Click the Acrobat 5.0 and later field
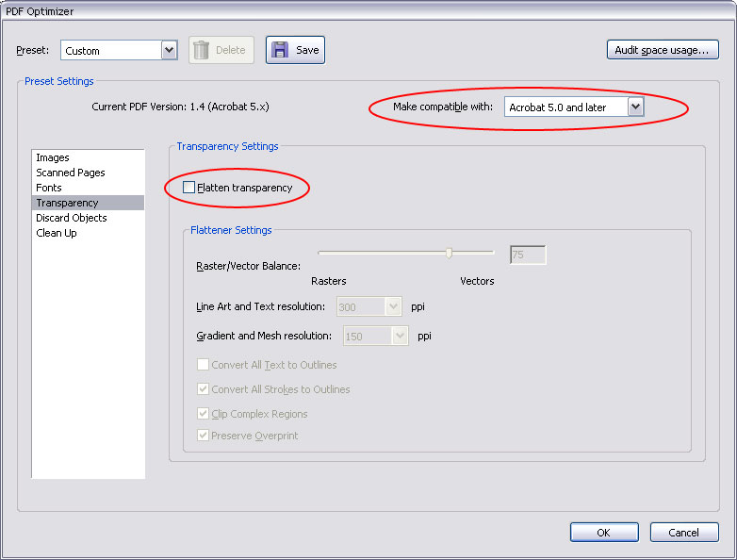This screenshot has height=560, width=737. tap(573, 107)
